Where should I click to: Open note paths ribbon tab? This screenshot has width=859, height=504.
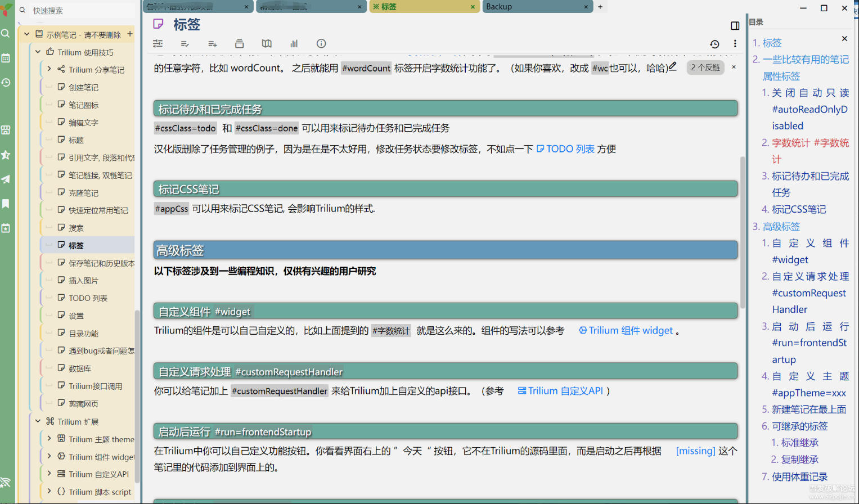[239, 43]
